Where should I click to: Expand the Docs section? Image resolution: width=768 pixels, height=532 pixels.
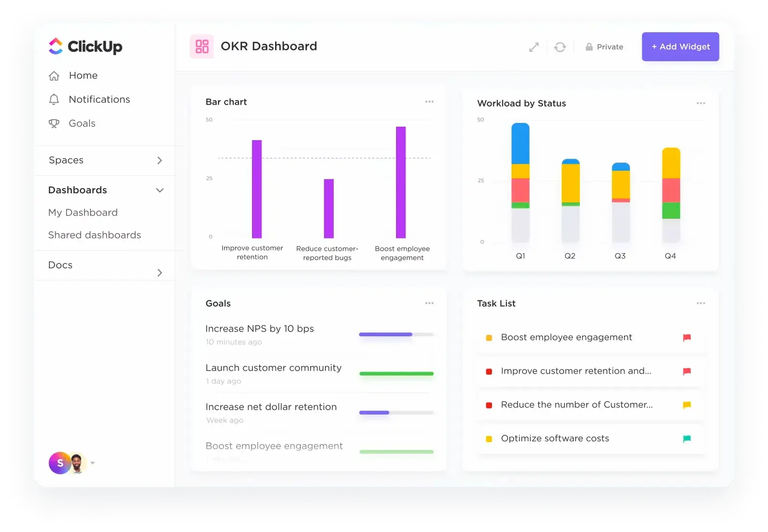pos(160,272)
